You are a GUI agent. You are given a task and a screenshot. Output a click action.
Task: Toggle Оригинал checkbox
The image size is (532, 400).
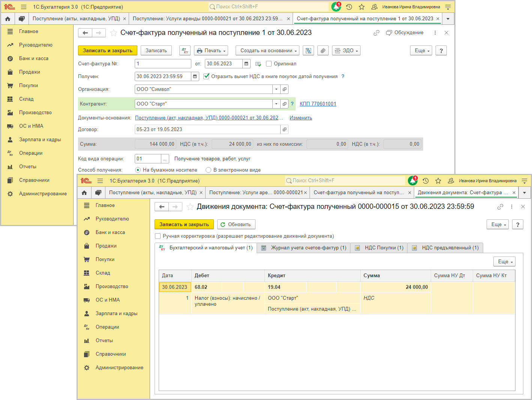click(x=269, y=64)
